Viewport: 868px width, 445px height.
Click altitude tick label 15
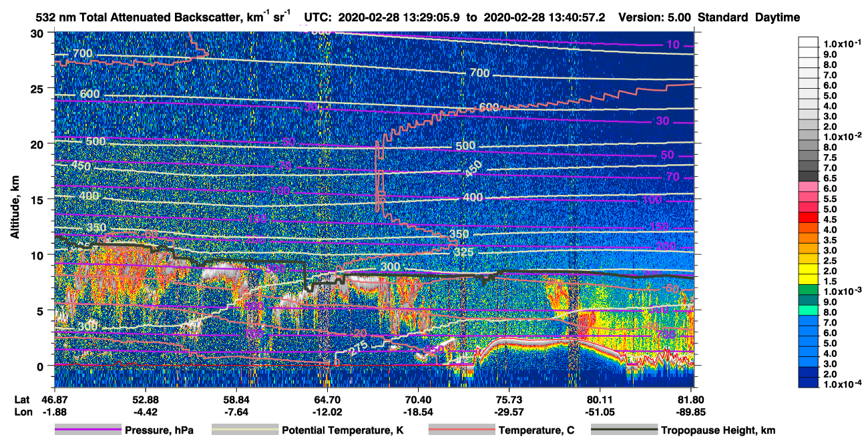coord(39,199)
